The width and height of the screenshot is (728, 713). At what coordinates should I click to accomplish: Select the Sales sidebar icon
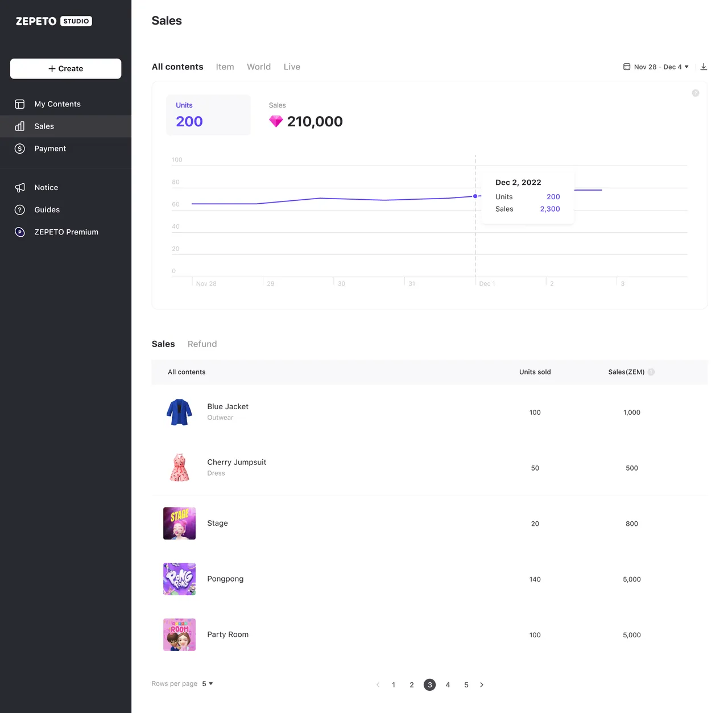[20, 126]
